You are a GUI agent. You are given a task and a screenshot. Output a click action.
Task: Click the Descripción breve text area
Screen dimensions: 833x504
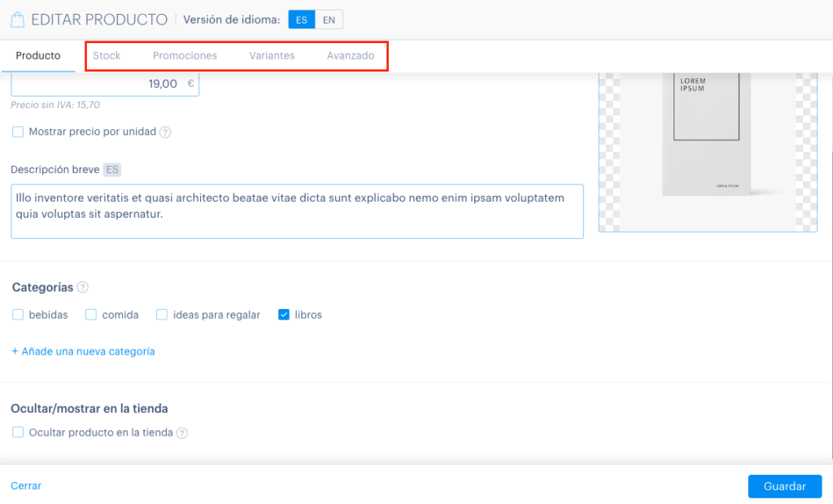click(297, 211)
